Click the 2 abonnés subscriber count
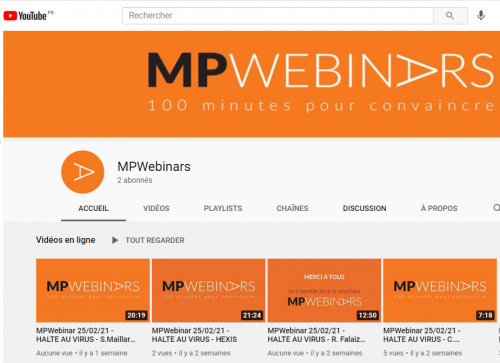Screen dimensions: 500x363 (x=135, y=180)
